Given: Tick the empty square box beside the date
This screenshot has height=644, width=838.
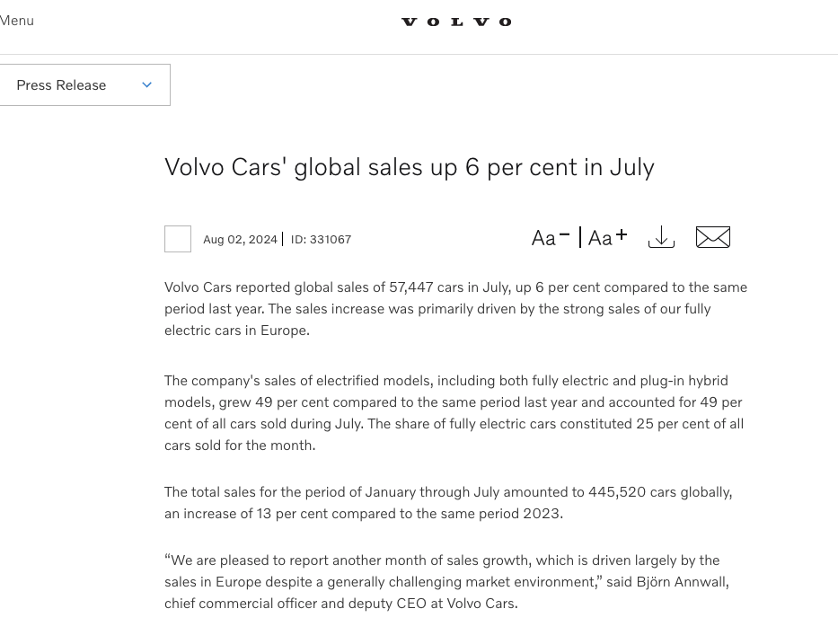Looking at the screenshot, I should (178, 239).
